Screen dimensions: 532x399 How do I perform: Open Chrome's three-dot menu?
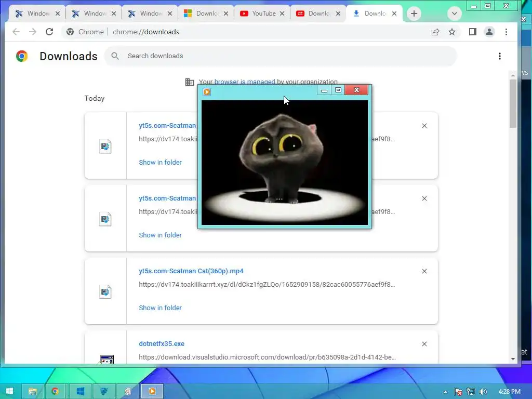[x=506, y=32]
